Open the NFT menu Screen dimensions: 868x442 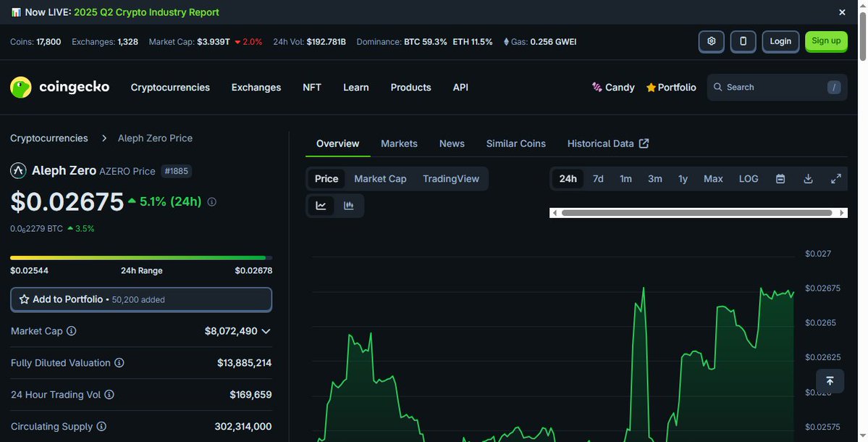(x=312, y=88)
